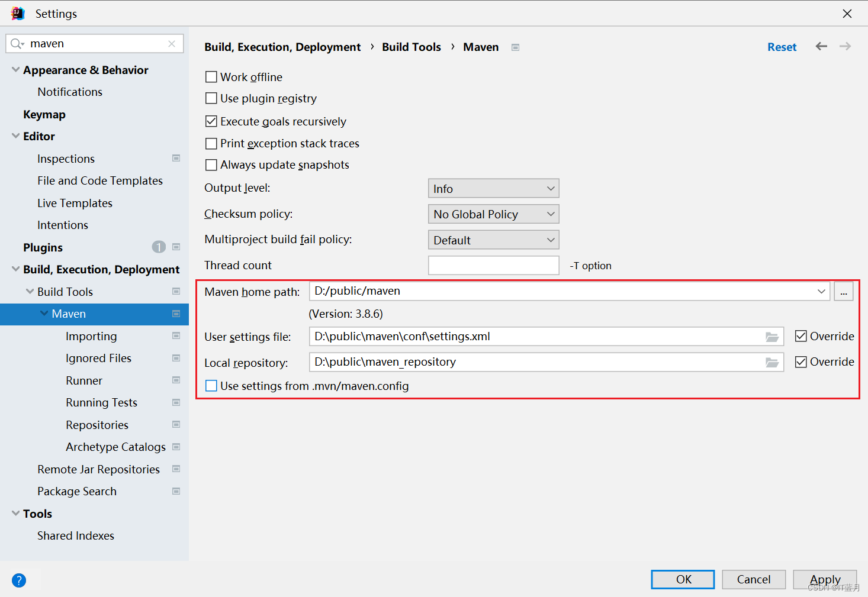Click the Thread count input field
Screen dimensions: 868x597
pyautogui.click(x=493, y=265)
